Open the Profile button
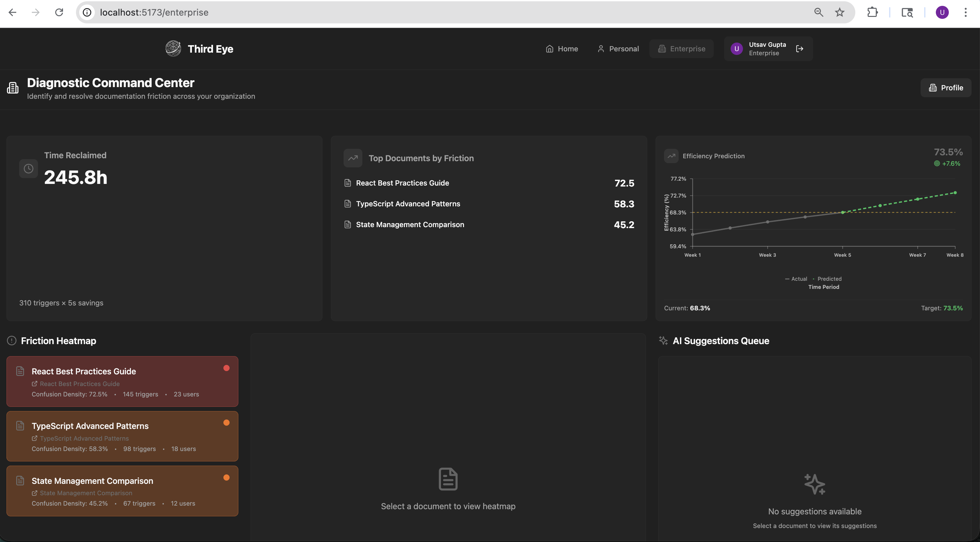Viewport: 980px width, 542px height. (x=946, y=88)
